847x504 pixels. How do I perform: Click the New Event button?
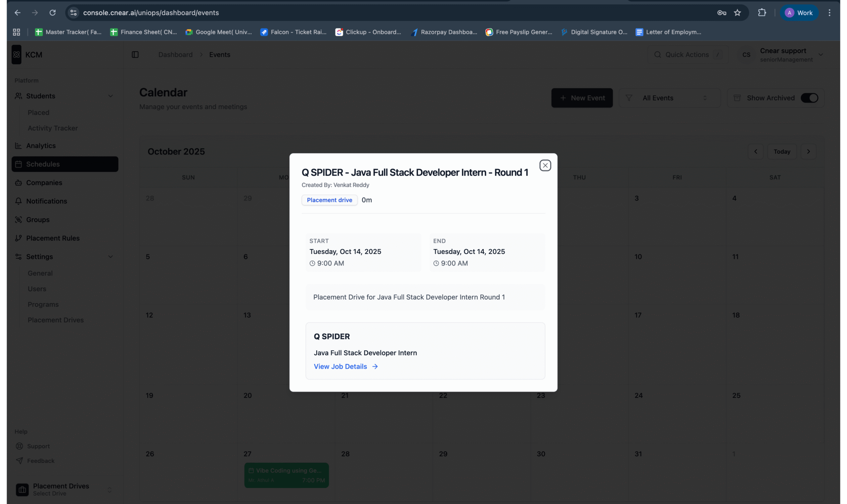point(582,98)
